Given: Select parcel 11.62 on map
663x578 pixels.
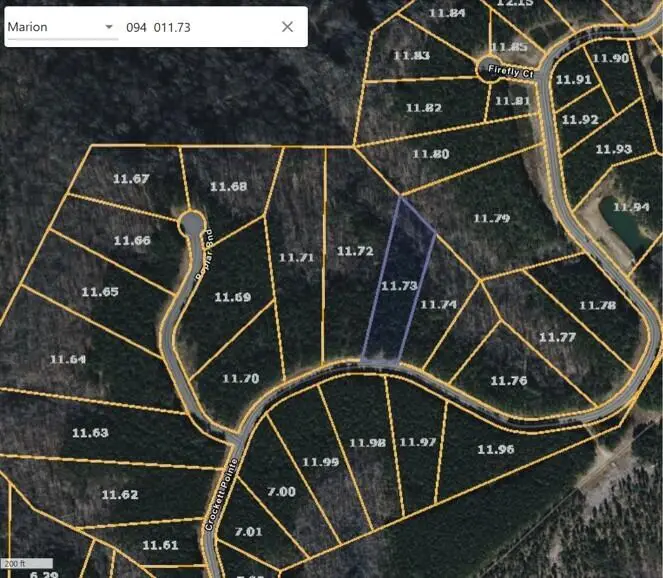Looking at the screenshot, I should coord(120,495).
